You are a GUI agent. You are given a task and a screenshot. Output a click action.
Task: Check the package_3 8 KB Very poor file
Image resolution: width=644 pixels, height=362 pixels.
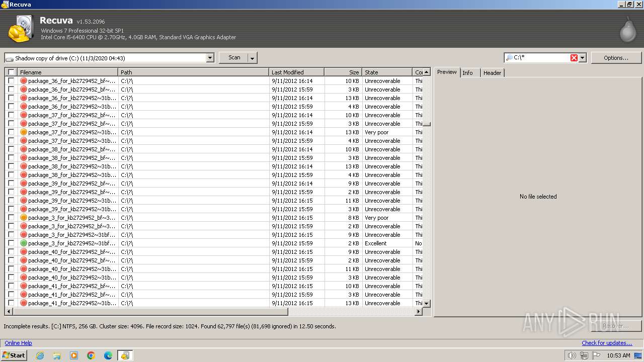[x=11, y=218]
